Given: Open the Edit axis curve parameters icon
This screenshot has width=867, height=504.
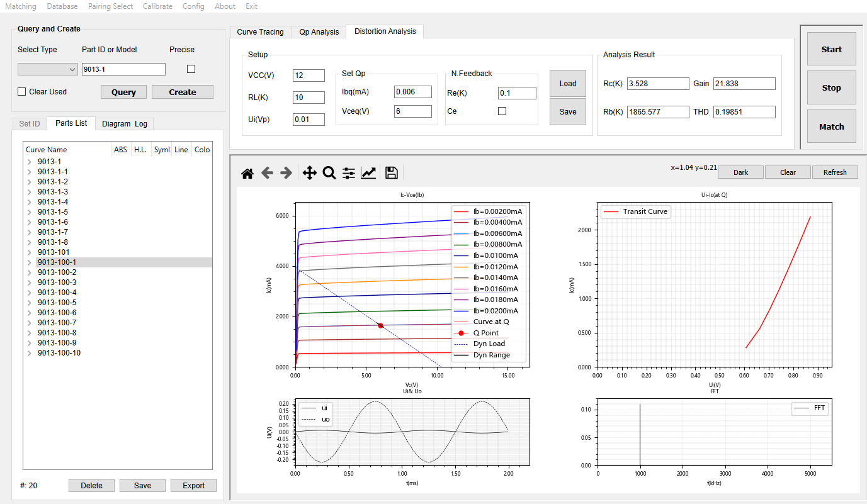Looking at the screenshot, I should 368,173.
